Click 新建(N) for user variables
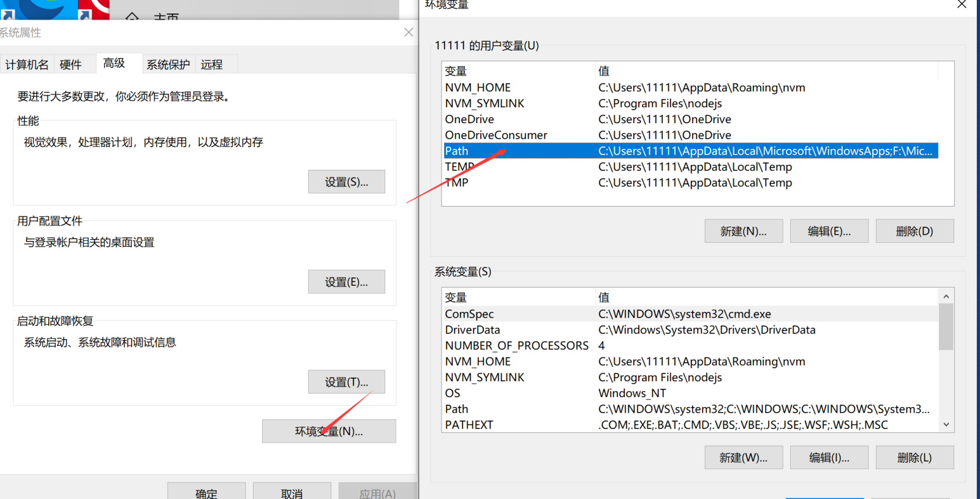This screenshot has width=980, height=499. 744,231
